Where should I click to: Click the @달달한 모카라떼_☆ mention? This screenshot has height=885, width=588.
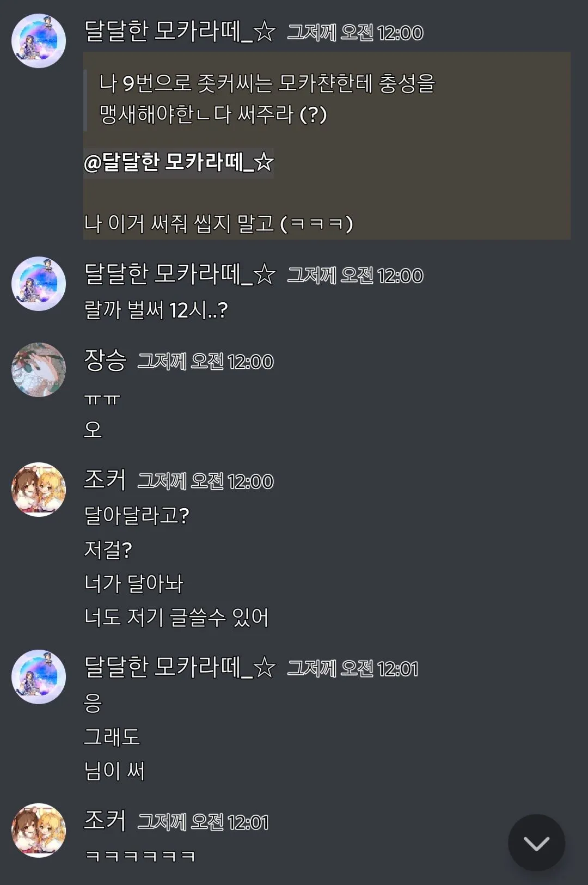pyautogui.click(x=179, y=162)
